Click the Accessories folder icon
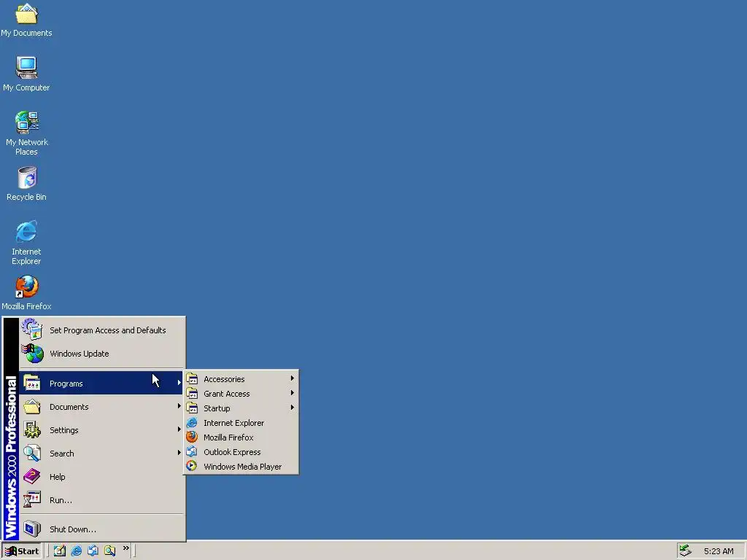The width and height of the screenshot is (747, 560). (192, 379)
